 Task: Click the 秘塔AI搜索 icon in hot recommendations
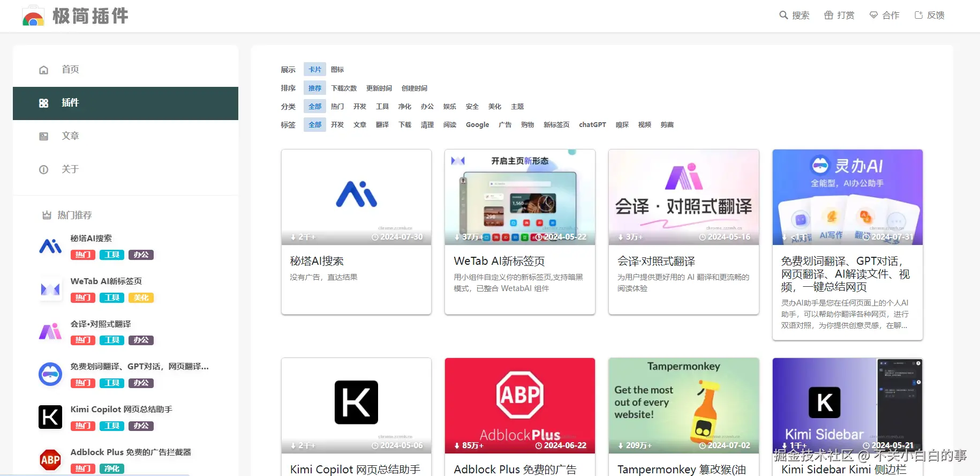pos(50,247)
